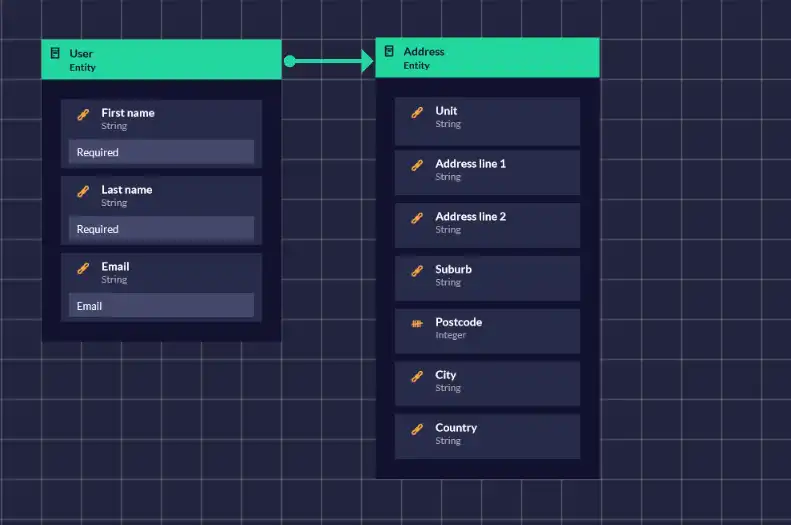Select the Required validator under Last name
The height and width of the screenshot is (525, 791).
pyautogui.click(x=161, y=229)
